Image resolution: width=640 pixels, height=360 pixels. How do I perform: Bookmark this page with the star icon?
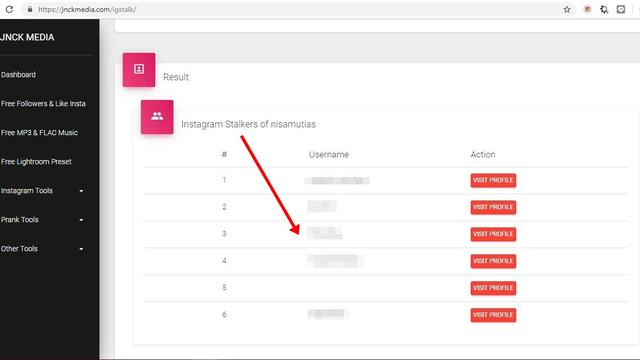(567, 9)
